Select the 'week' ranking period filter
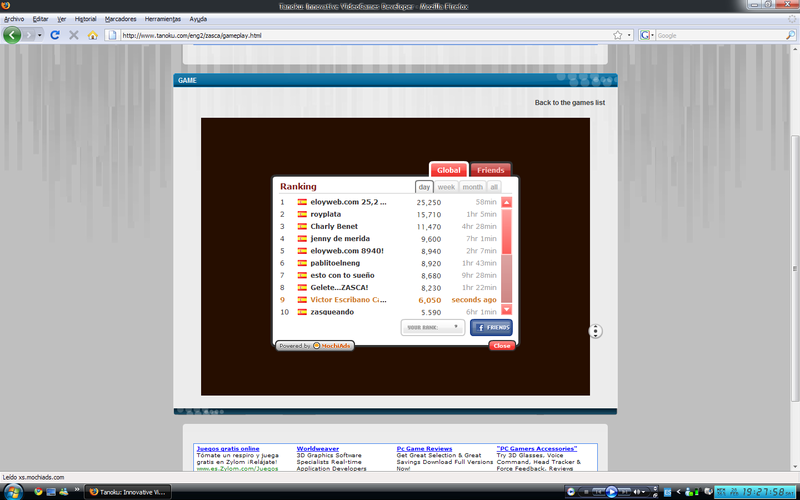The image size is (800, 500). (x=446, y=187)
